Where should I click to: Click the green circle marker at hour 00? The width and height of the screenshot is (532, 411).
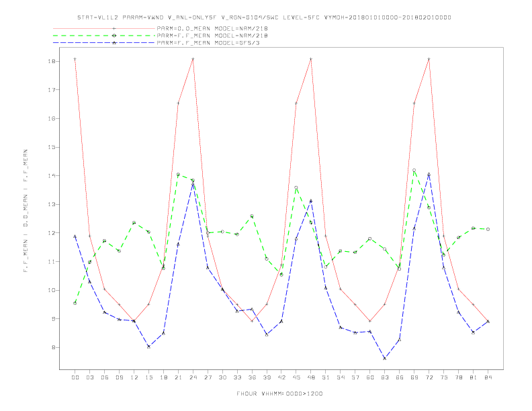(x=75, y=303)
